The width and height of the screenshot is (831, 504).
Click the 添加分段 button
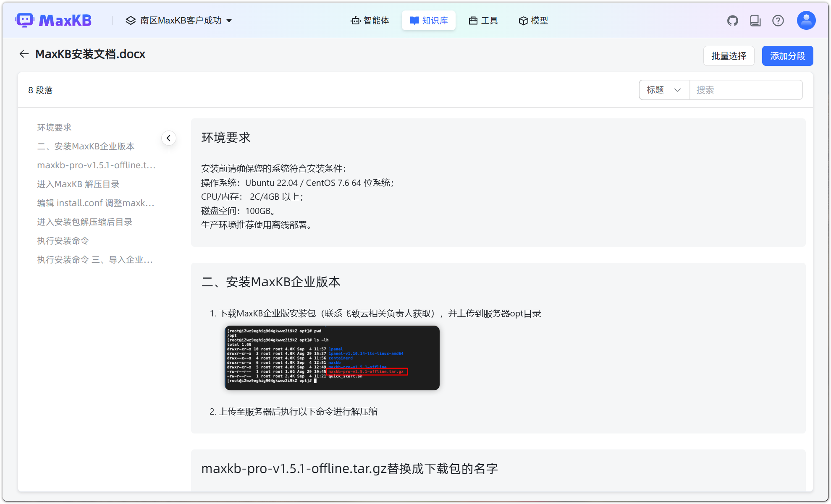(x=787, y=55)
